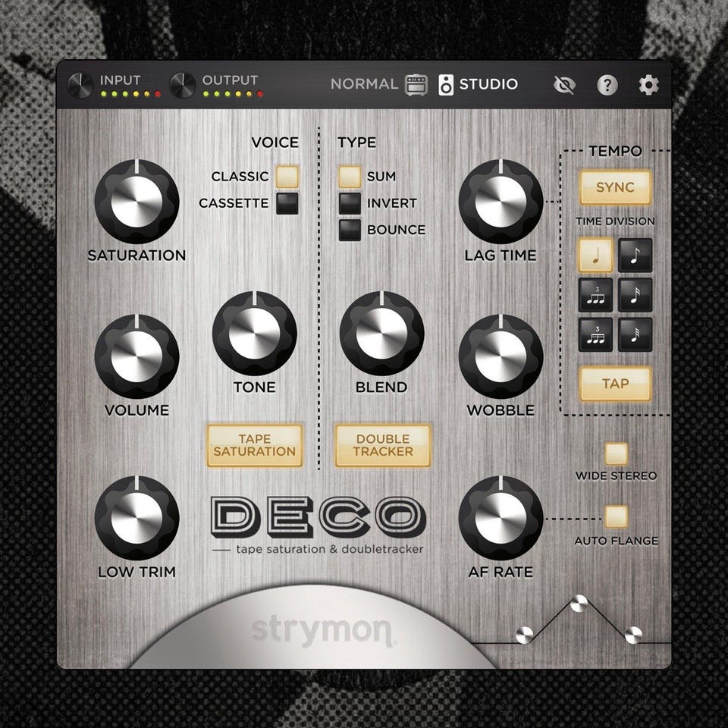
Task: Click the LAG TIME knob
Action: point(500,202)
